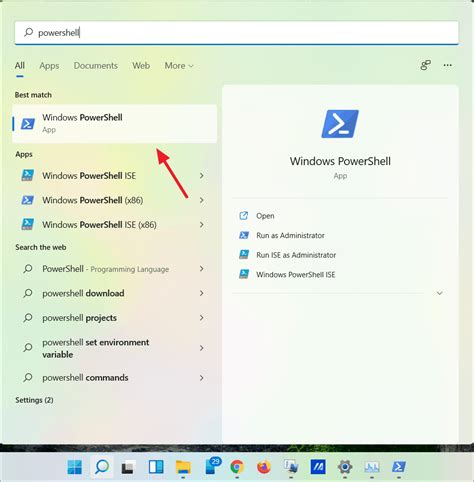The image size is (474, 482).
Task: Open search feedback options icon
Action: 425,65
